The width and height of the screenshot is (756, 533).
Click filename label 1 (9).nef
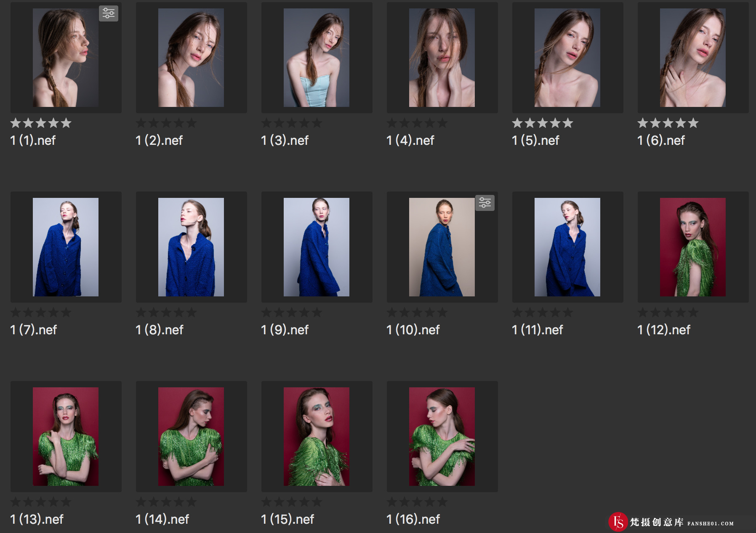[285, 330]
